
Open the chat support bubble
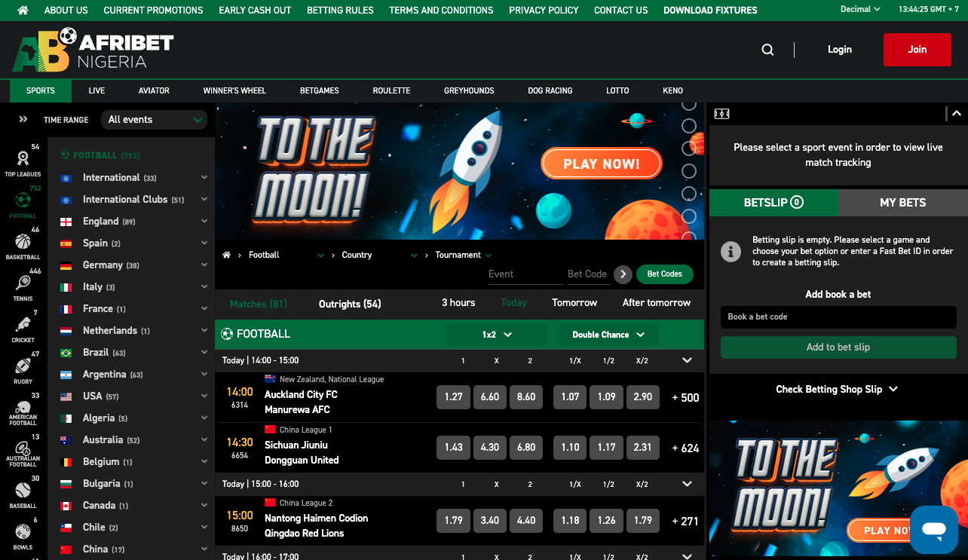(934, 530)
